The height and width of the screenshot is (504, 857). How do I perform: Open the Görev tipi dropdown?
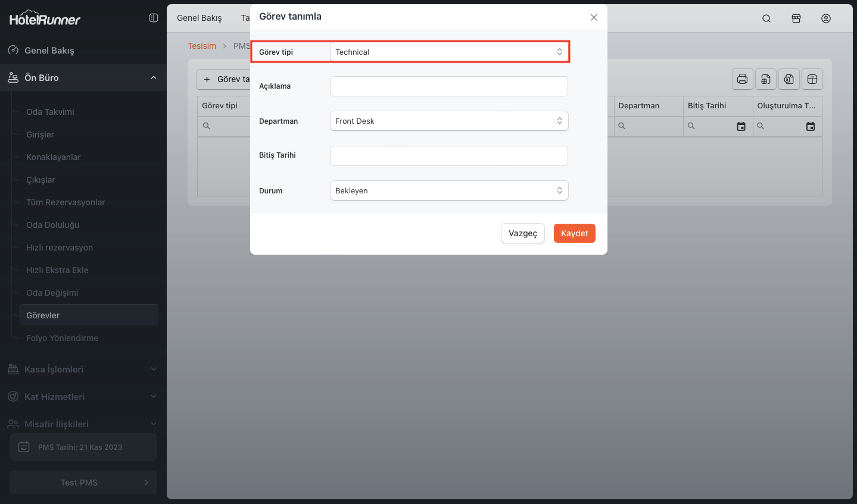tap(449, 52)
